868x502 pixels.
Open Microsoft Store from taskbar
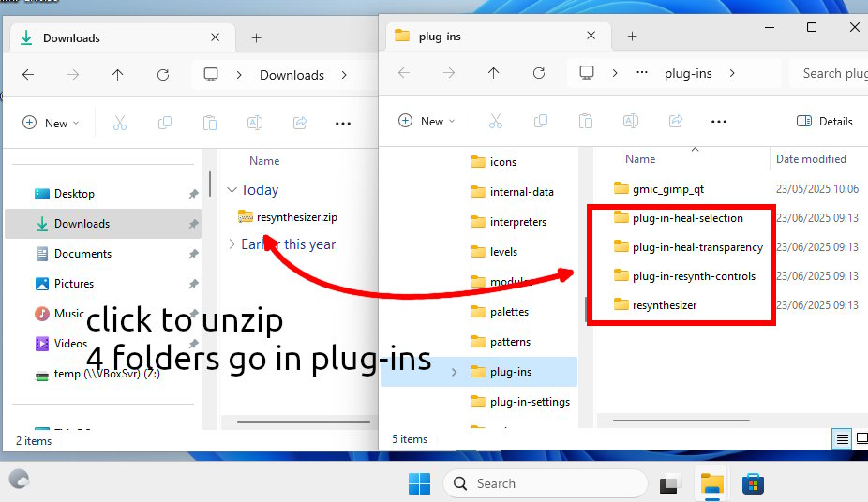pyautogui.click(x=753, y=484)
